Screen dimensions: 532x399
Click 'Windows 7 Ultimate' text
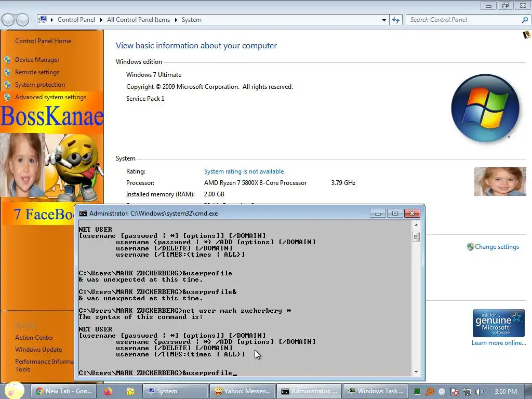(x=154, y=75)
